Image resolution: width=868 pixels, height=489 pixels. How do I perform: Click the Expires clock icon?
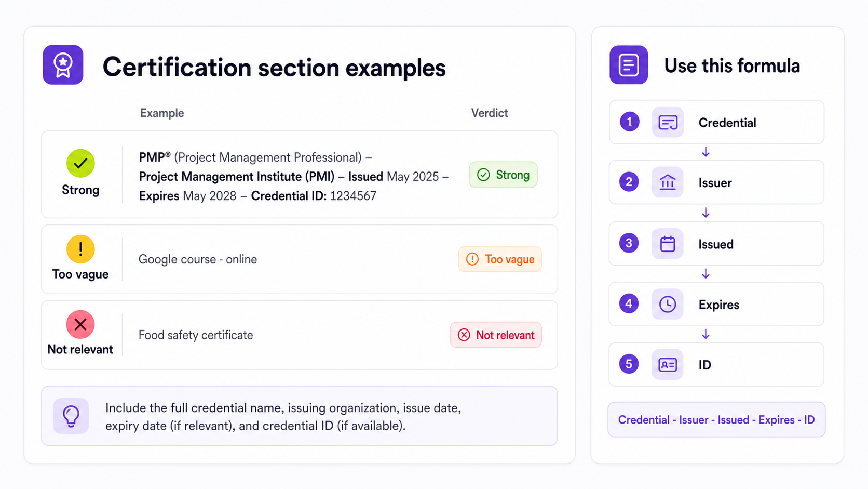pyautogui.click(x=668, y=304)
